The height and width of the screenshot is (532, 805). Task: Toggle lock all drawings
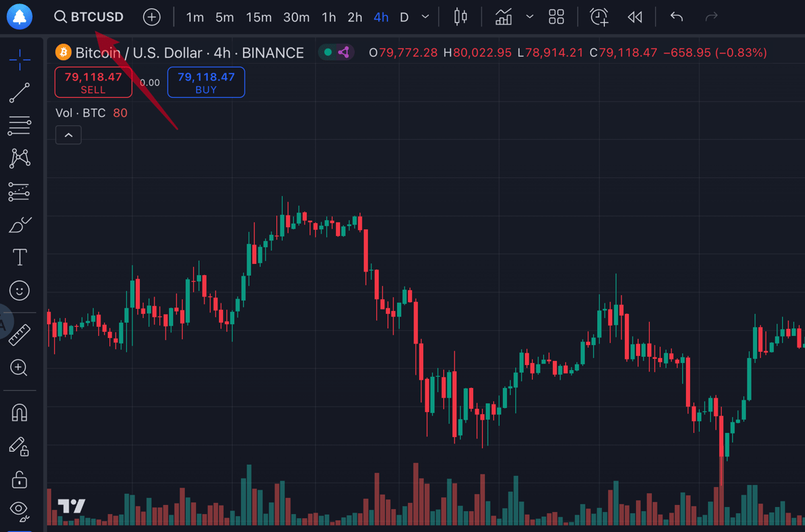19,479
